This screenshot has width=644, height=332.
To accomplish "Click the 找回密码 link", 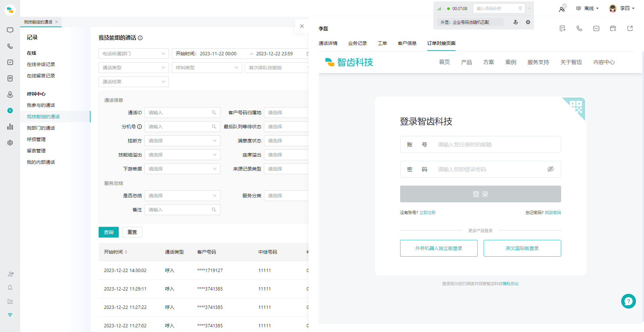I will pos(553,212).
